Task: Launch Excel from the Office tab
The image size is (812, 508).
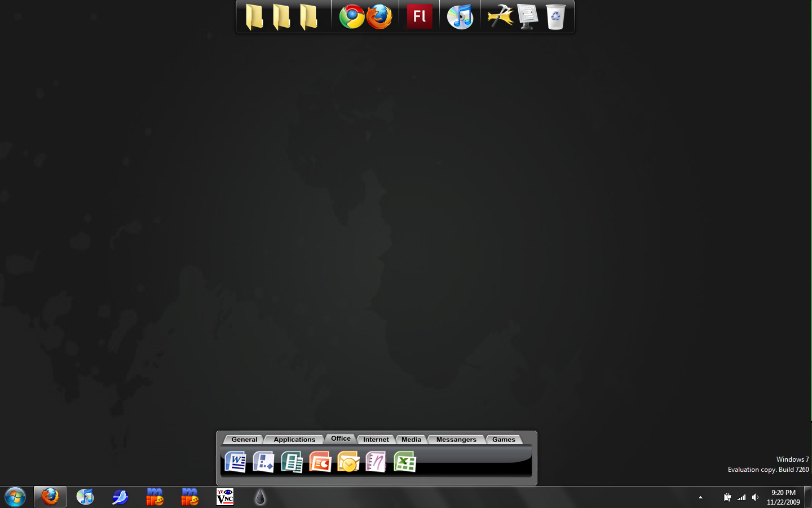Action: [405, 462]
